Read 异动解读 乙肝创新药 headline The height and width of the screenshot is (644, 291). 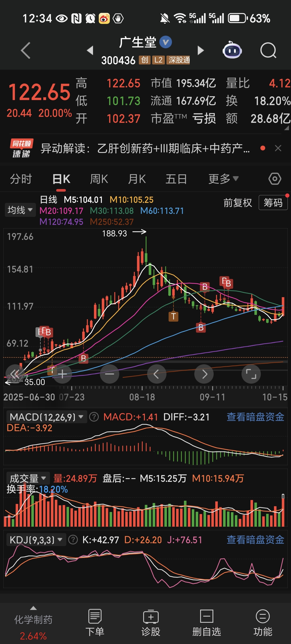(x=145, y=148)
